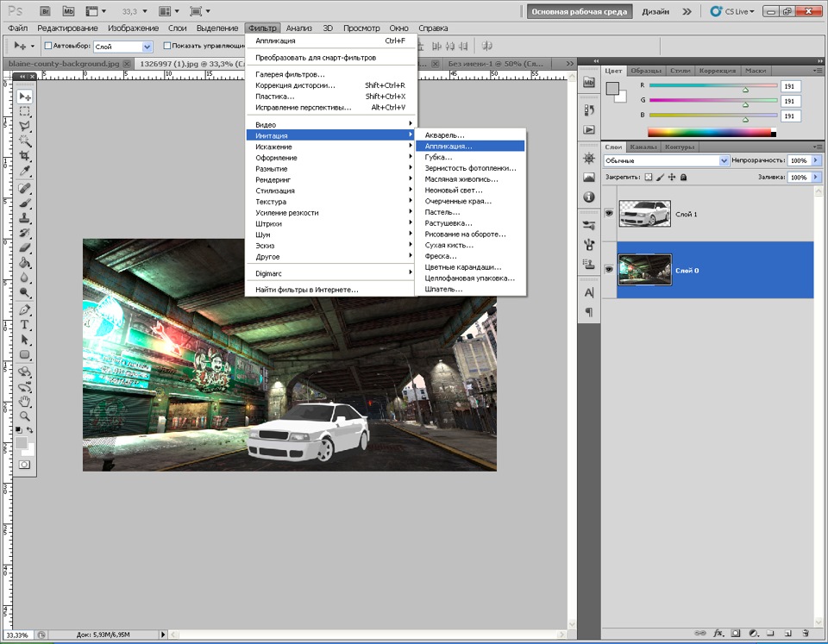This screenshot has width=828, height=644.
Task: Open the Paragraph panel icon
Action: (x=589, y=312)
